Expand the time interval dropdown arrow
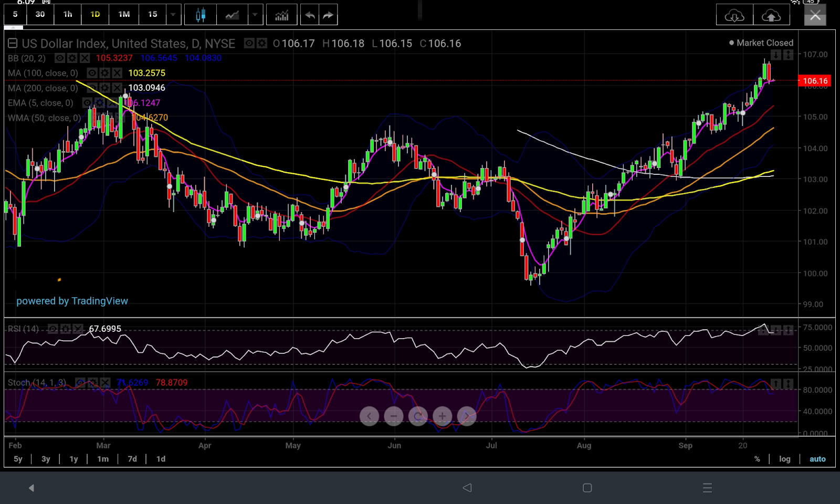Viewport: 840px width, 504px height. point(173,15)
